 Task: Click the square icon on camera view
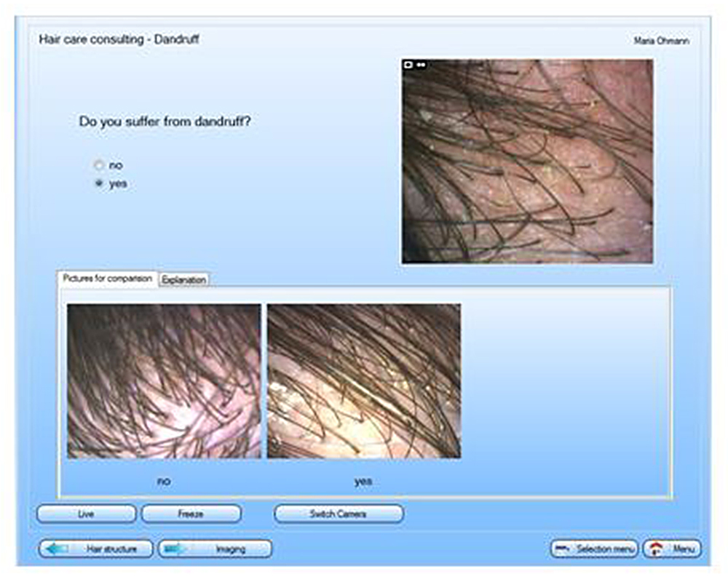point(408,65)
